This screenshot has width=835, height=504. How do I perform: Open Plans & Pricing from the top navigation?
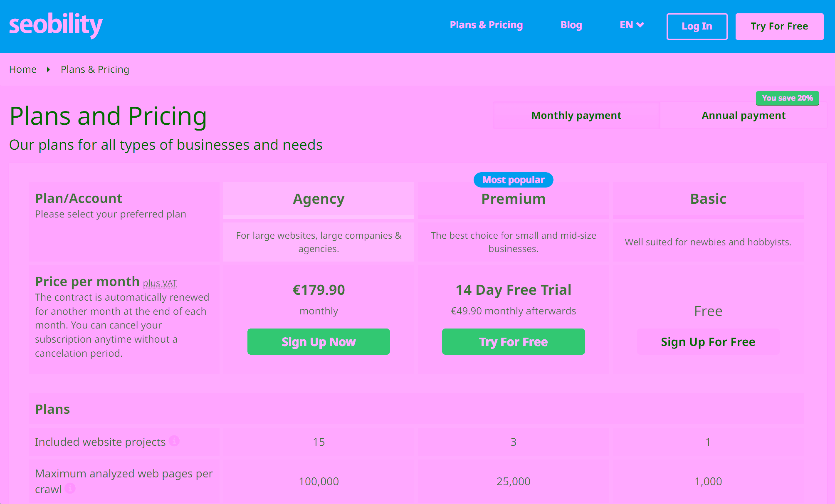(x=486, y=25)
